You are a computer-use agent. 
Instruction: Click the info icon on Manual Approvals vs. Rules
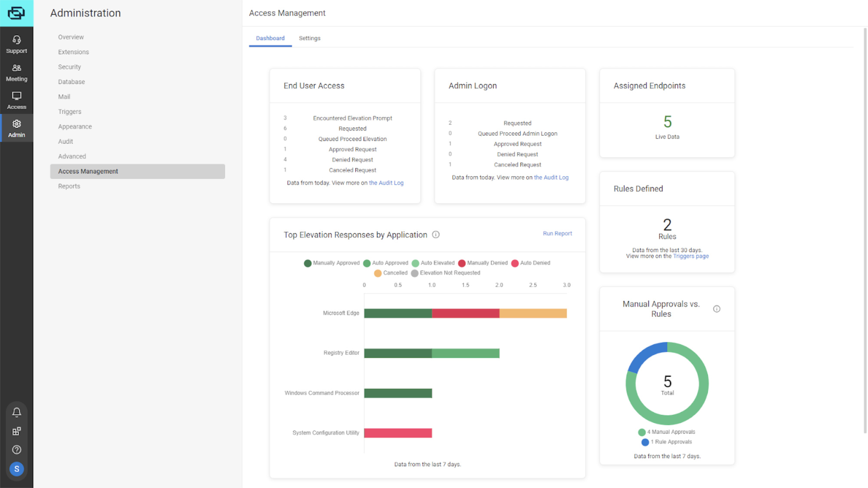717,309
